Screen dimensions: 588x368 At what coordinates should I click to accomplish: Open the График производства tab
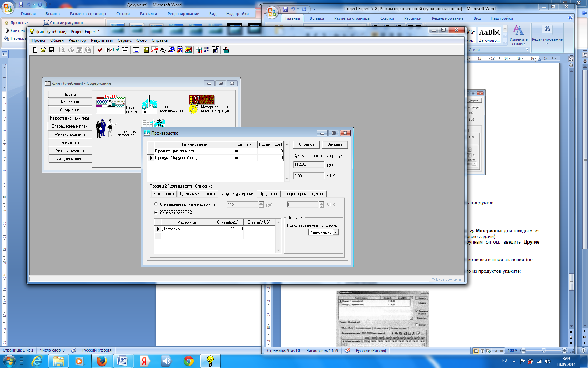(x=303, y=194)
